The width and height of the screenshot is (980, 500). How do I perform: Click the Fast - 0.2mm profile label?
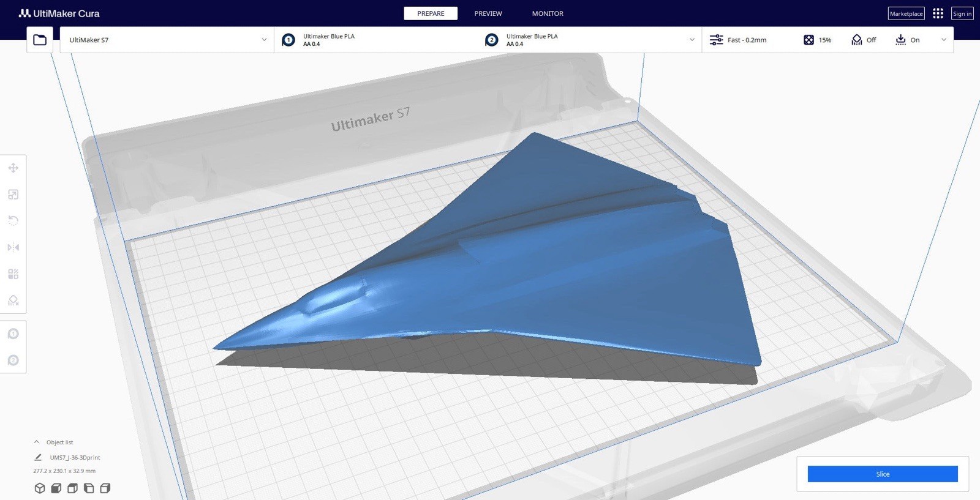[x=747, y=40]
